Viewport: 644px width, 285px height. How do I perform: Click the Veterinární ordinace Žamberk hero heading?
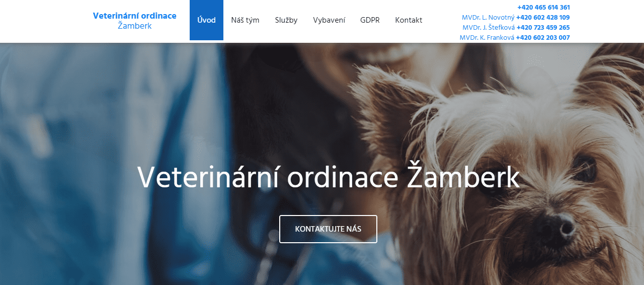coord(328,177)
